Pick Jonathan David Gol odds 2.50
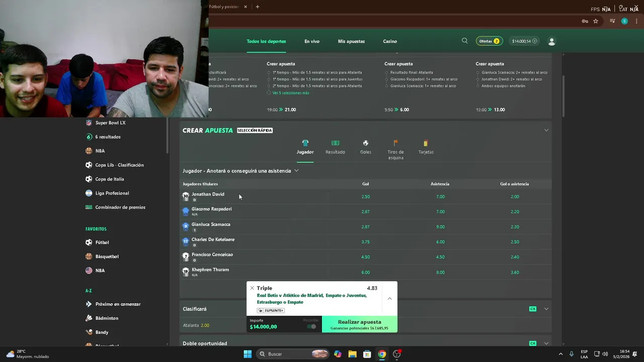Viewport: 644px width, 362px height. tap(366, 197)
